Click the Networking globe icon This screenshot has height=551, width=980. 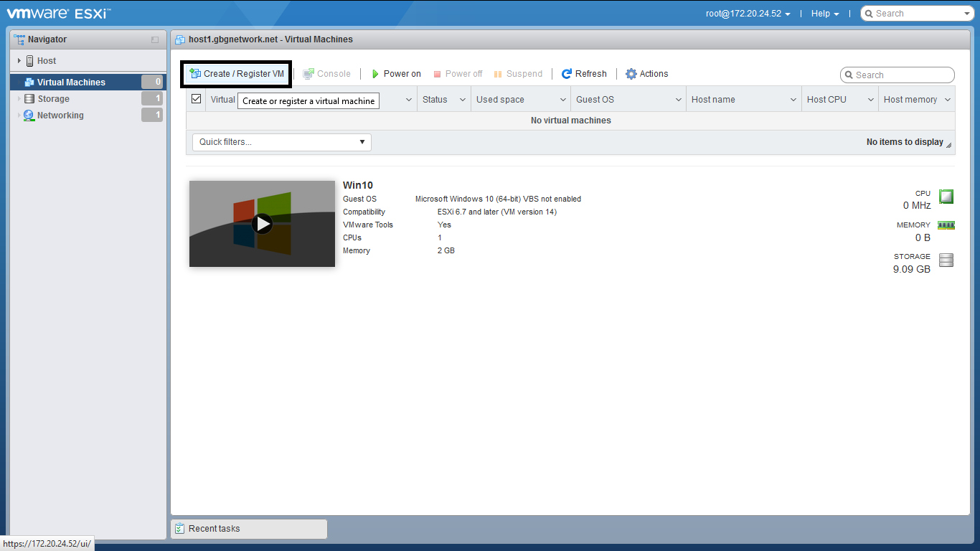(x=29, y=116)
